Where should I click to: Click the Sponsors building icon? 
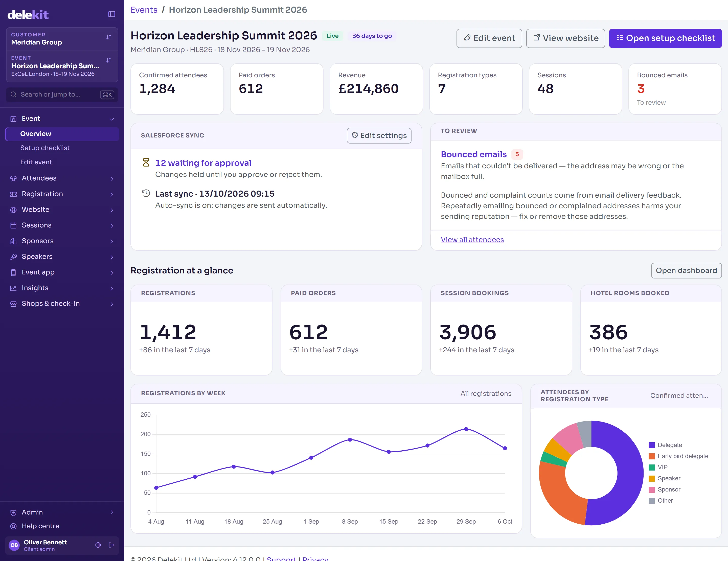click(x=13, y=241)
